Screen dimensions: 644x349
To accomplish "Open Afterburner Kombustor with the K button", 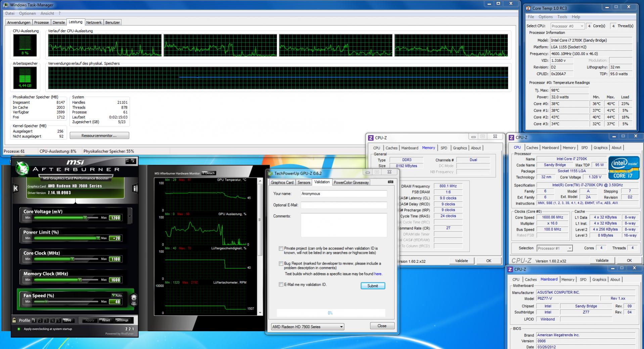I will (15, 188).
